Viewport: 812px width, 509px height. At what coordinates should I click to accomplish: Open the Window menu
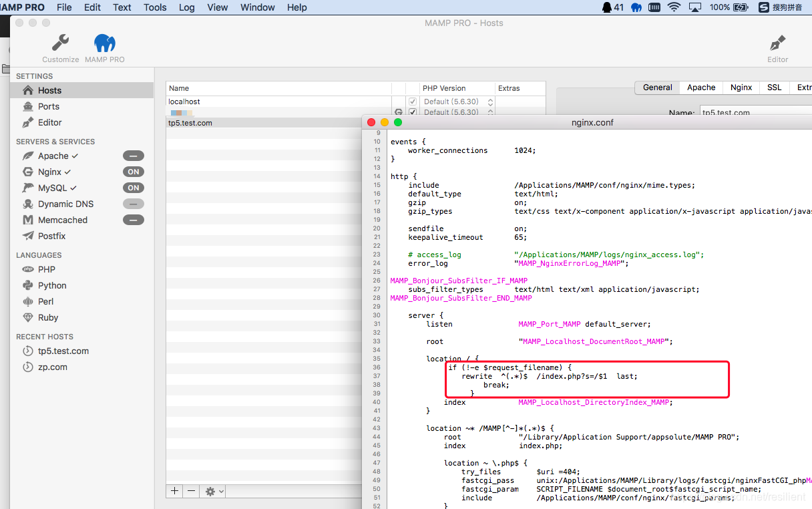click(x=257, y=7)
